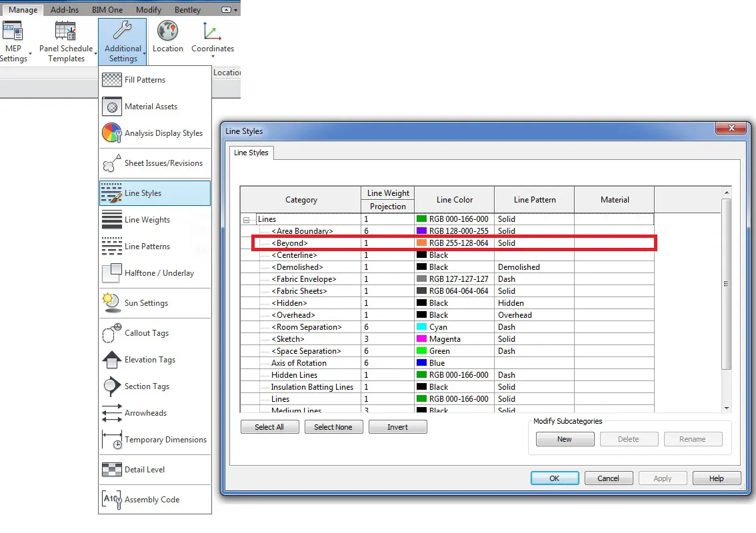The image size is (756, 533).
Task: Open Section Tags icon
Action: pyautogui.click(x=112, y=386)
